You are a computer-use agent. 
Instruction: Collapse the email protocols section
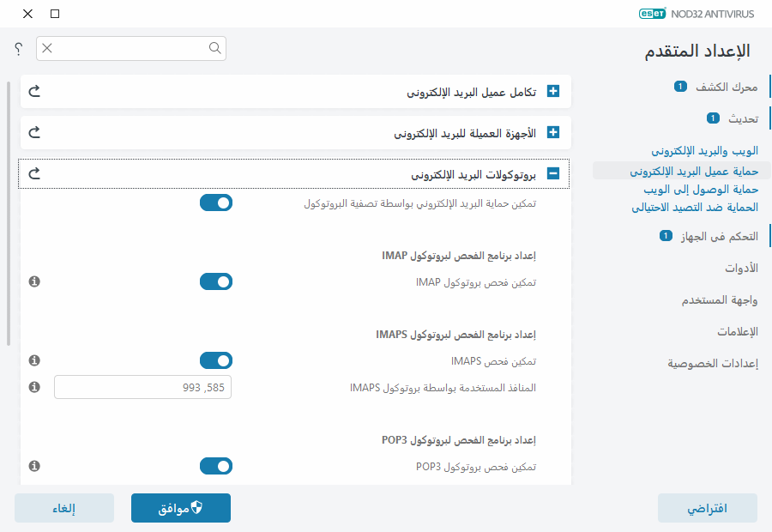(554, 173)
